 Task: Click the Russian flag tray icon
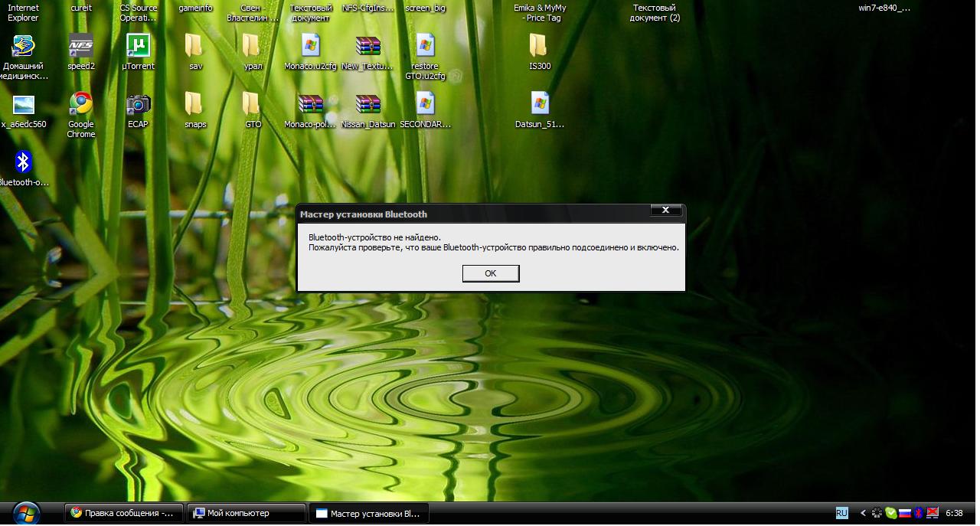click(x=904, y=513)
